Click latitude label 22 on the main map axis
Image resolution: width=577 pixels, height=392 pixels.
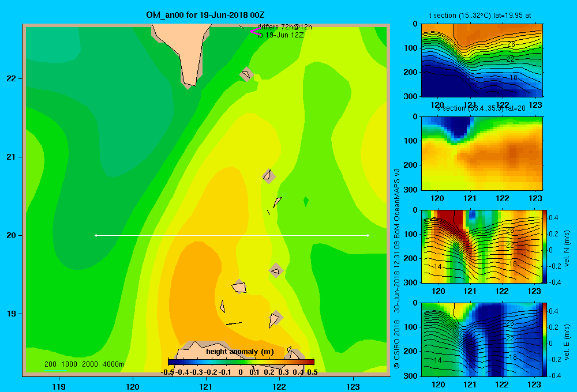pyautogui.click(x=12, y=78)
